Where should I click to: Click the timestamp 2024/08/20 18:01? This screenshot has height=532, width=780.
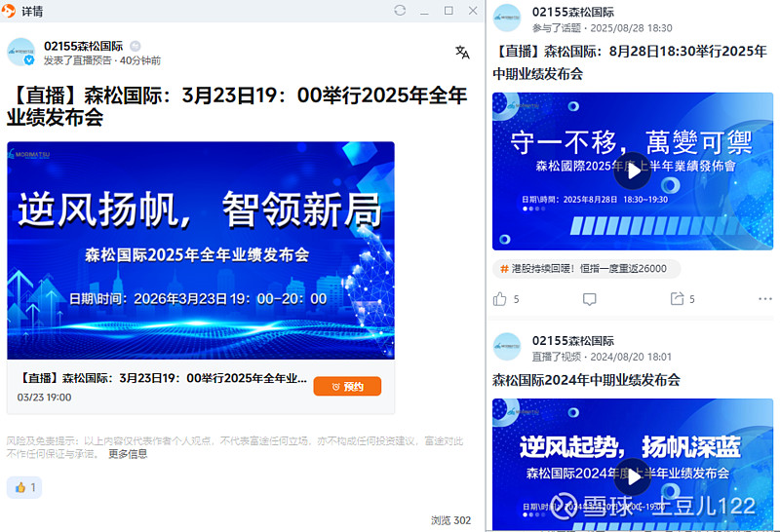(631, 357)
